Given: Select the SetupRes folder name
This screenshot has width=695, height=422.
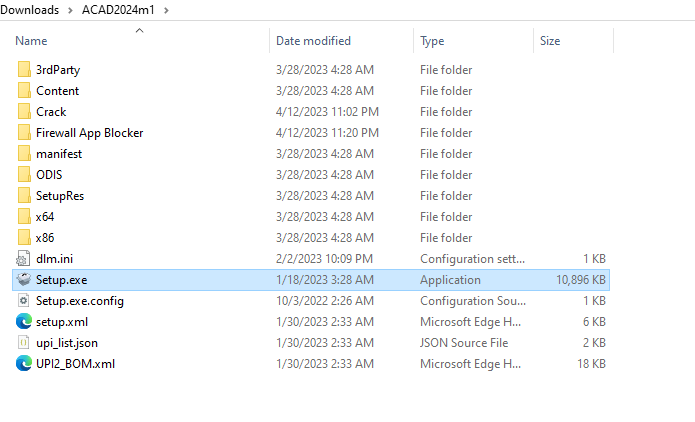Looking at the screenshot, I should point(60,195).
